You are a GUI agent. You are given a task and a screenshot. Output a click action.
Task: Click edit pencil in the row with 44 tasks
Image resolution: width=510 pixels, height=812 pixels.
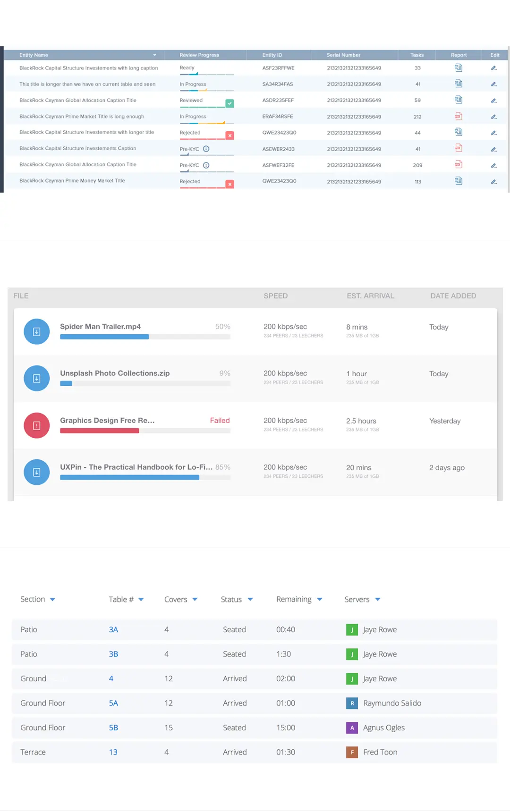click(x=494, y=133)
